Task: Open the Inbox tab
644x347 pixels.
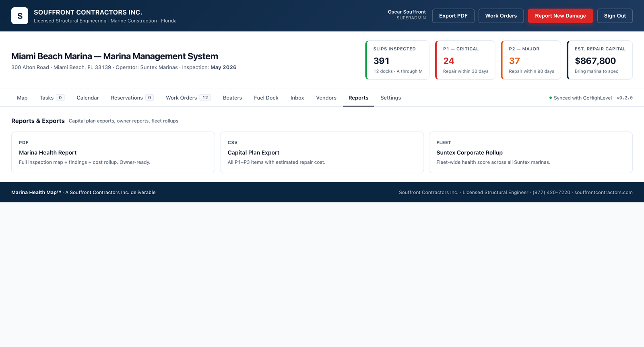Action: click(297, 98)
